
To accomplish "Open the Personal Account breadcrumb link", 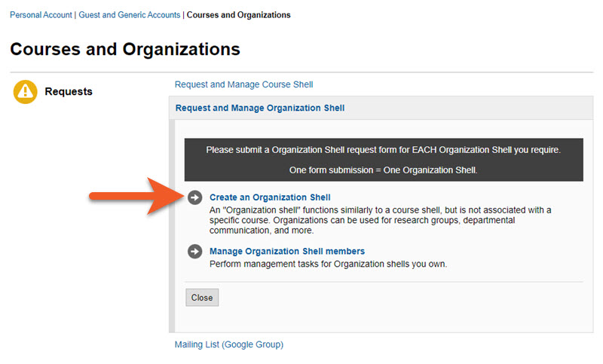I will click(41, 15).
